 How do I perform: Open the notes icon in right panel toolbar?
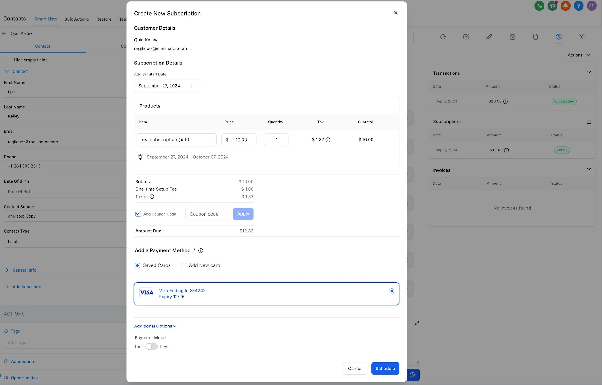tap(466, 37)
